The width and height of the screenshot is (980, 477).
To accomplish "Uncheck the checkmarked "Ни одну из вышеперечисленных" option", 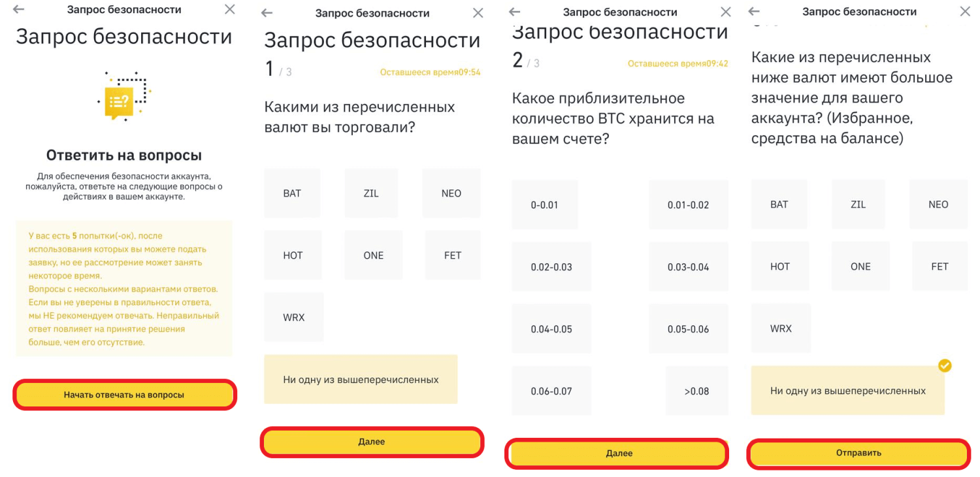I will tap(847, 391).
